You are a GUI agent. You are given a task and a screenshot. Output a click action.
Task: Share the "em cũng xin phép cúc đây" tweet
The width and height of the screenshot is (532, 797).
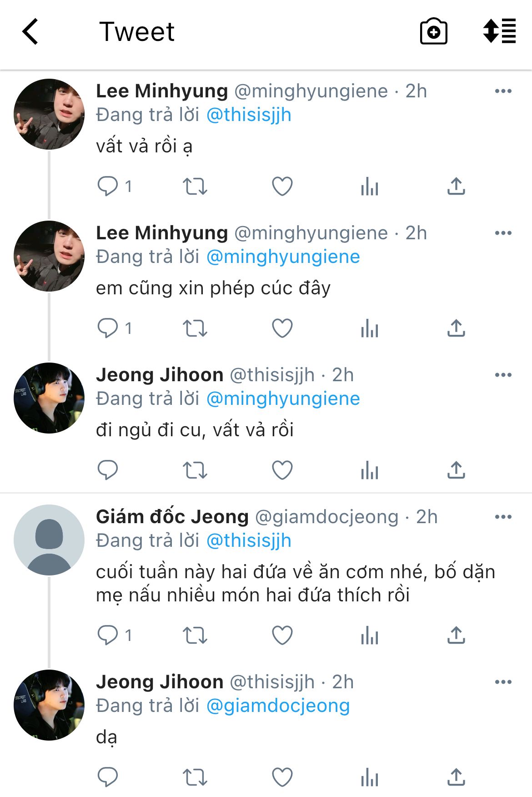456,328
